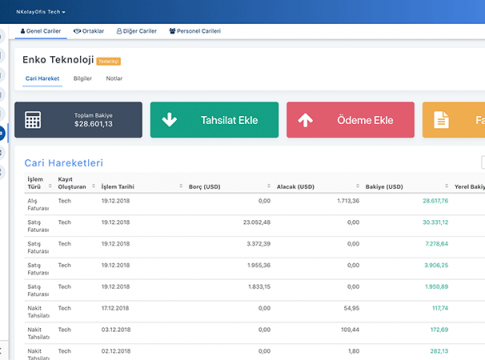Click the Yerel Bakiye column header
This screenshot has height=360, width=485.
(x=470, y=187)
